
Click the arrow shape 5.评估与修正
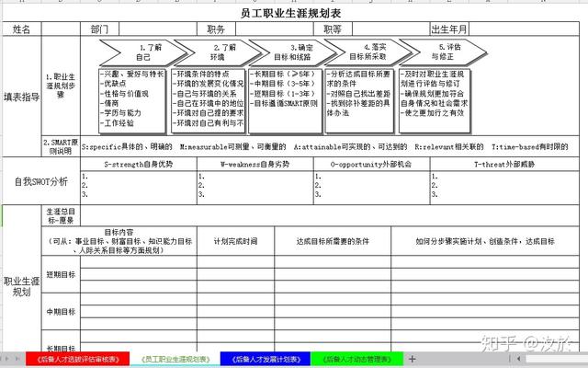tap(443, 52)
